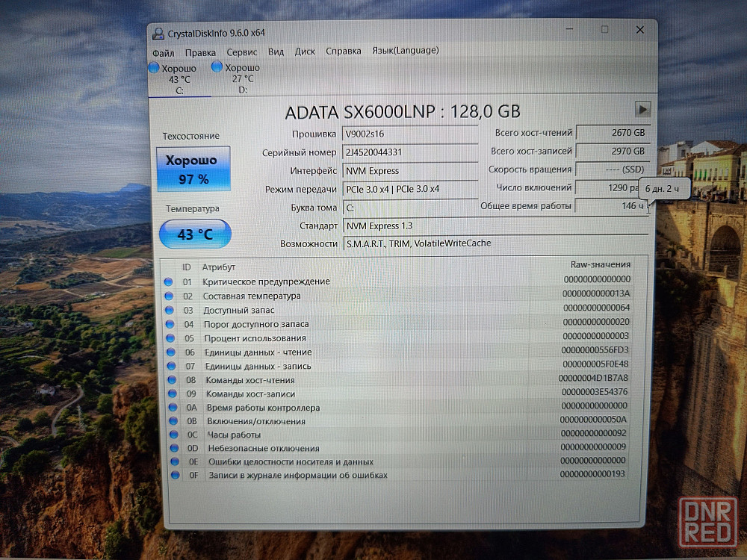The image size is (747, 560).
Task: Select attribute text Небезопасные отключения
Action: [x=264, y=448]
